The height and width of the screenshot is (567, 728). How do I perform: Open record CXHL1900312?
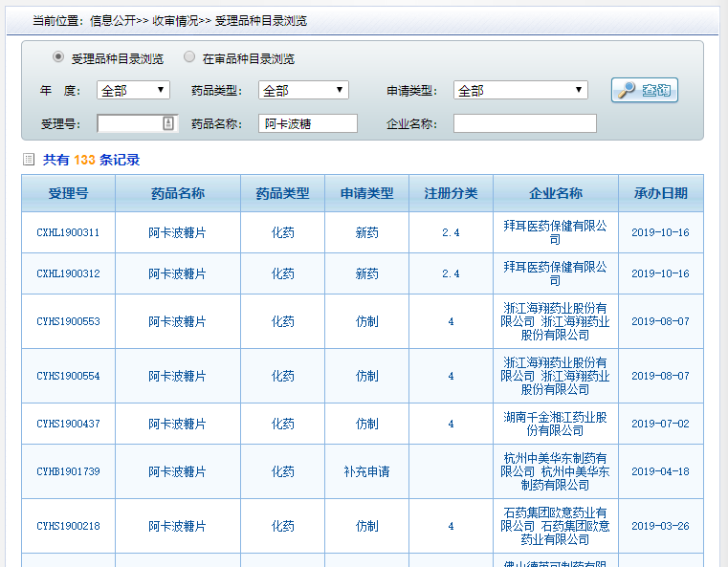(x=68, y=273)
